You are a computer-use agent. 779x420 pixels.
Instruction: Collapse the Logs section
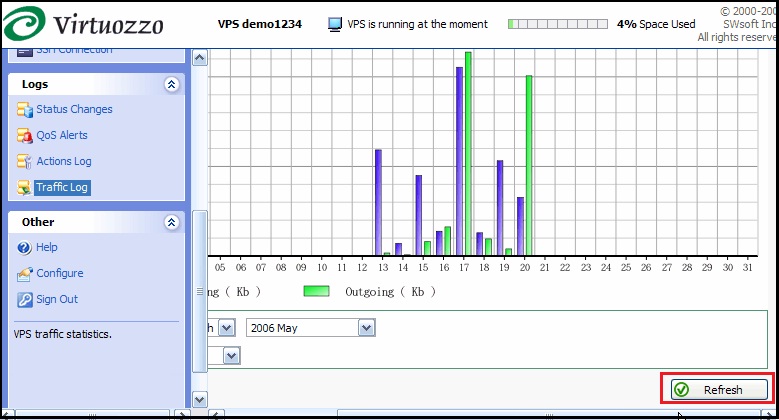tap(171, 84)
